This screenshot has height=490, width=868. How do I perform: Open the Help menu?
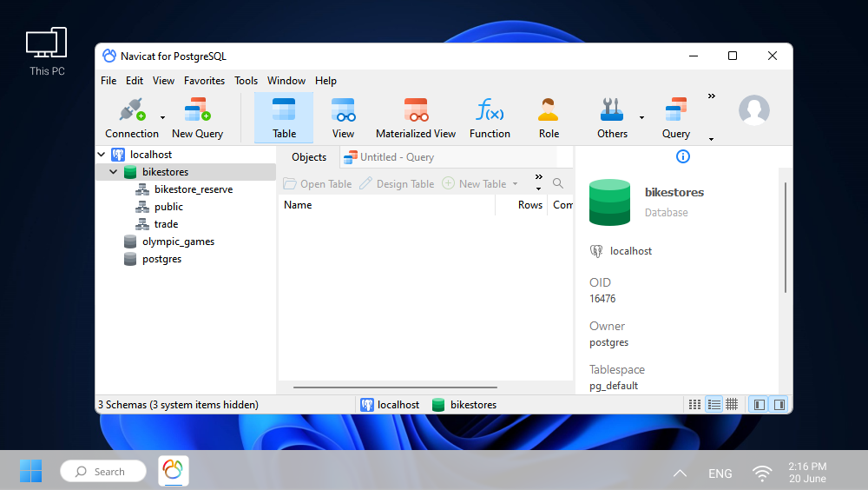[326, 81]
